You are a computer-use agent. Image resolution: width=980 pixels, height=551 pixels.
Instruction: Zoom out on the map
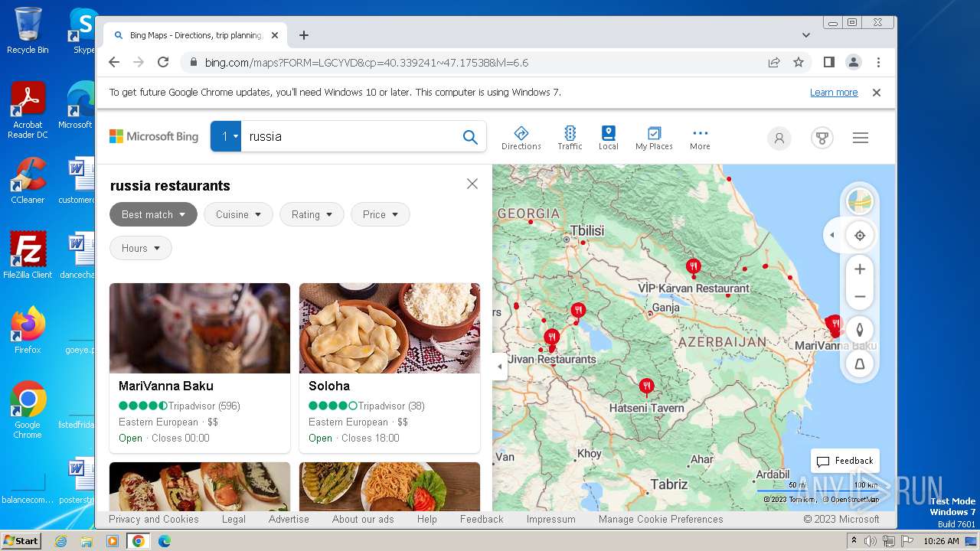tap(860, 297)
